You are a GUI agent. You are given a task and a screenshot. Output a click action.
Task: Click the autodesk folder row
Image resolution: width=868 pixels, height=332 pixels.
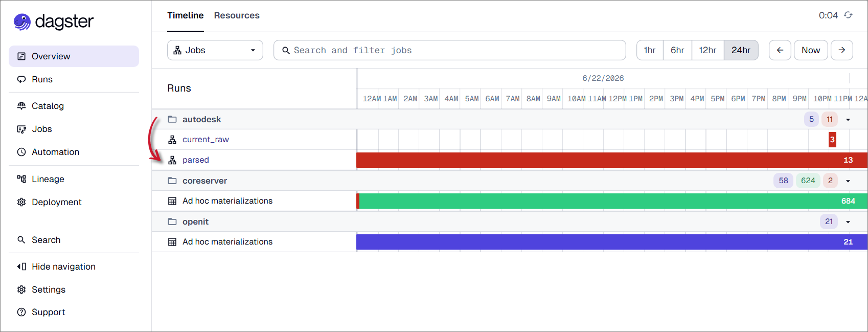tap(510, 119)
